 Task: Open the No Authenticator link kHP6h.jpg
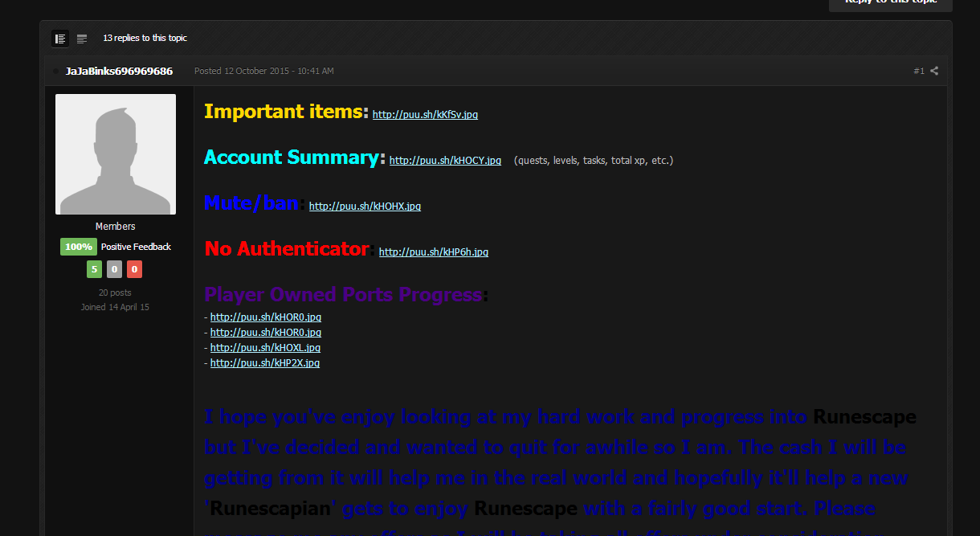pyautogui.click(x=434, y=252)
